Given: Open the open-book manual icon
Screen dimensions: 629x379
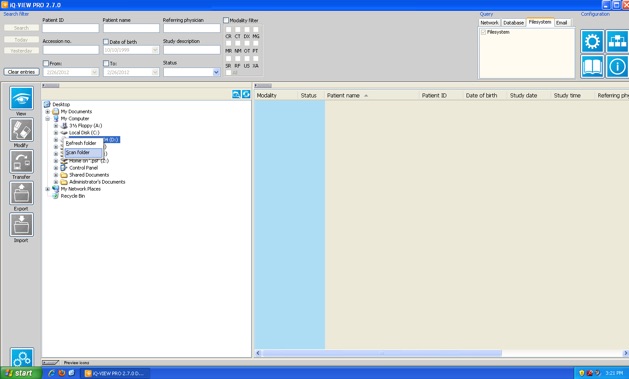Looking at the screenshot, I should 592,66.
